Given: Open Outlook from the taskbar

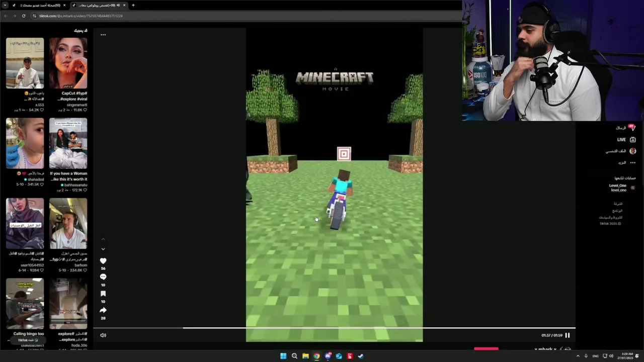Looking at the screenshot, I should 339,356.
